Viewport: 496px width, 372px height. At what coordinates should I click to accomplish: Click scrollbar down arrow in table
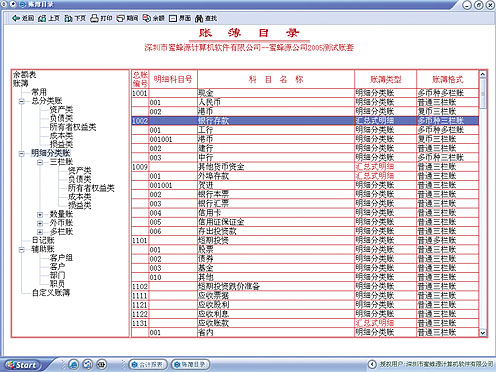pos(483,332)
